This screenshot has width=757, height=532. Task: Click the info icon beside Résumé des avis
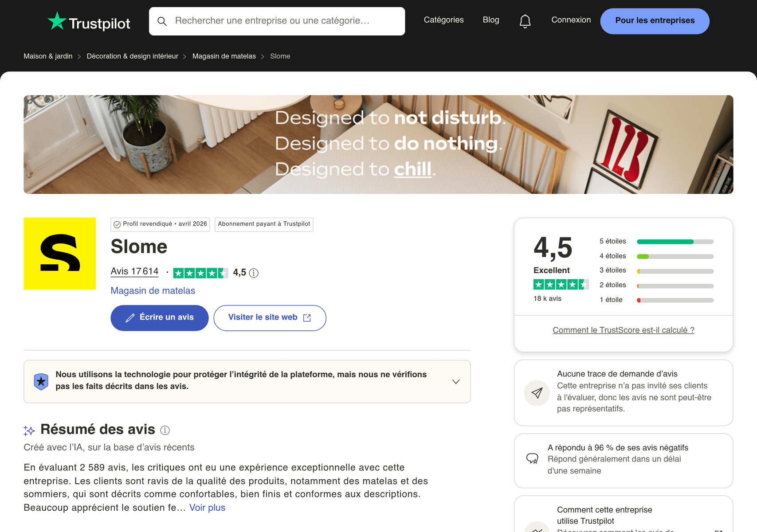click(x=165, y=430)
